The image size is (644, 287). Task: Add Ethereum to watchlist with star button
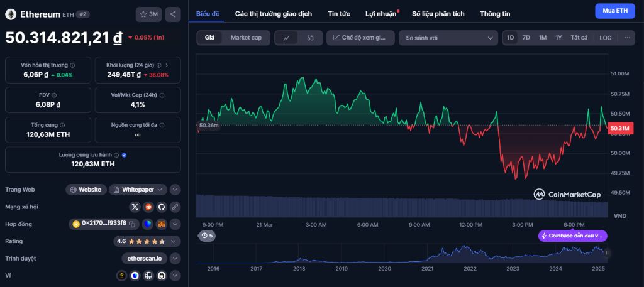pyautogui.click(x=148, y=14)
